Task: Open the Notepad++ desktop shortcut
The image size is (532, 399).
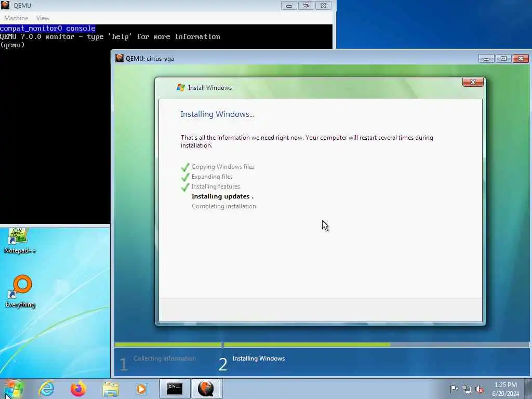Action: click(x=19, y=241)
